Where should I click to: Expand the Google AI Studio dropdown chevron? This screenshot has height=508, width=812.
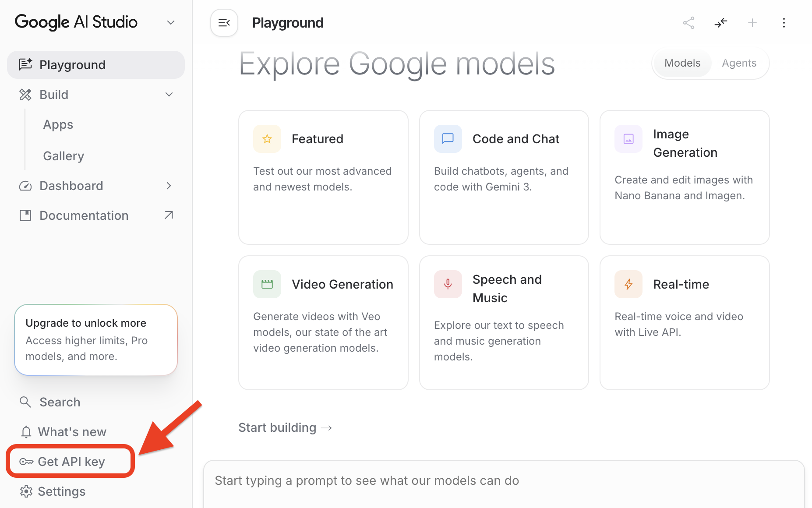click(x=171, y=22)
